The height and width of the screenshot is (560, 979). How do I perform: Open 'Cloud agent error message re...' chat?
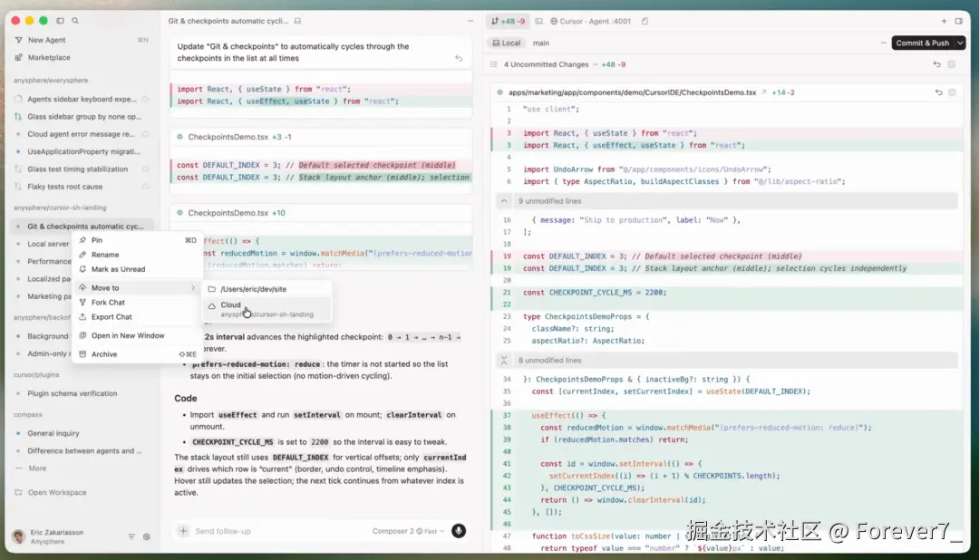(81, 133)
